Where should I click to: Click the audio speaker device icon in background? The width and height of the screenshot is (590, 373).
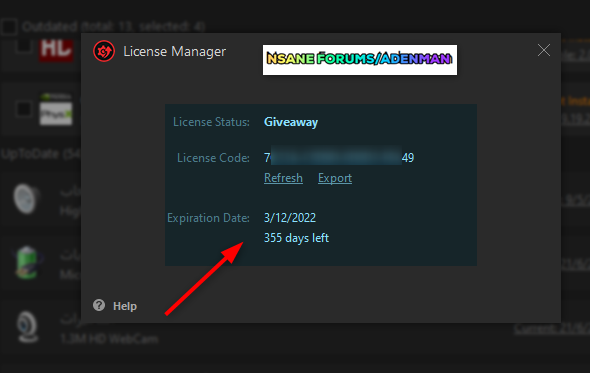pos(26,198)
